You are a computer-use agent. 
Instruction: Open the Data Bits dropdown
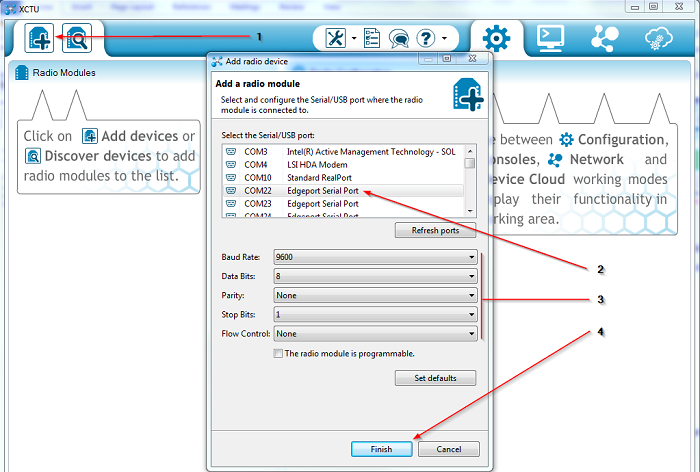(375, 276)
